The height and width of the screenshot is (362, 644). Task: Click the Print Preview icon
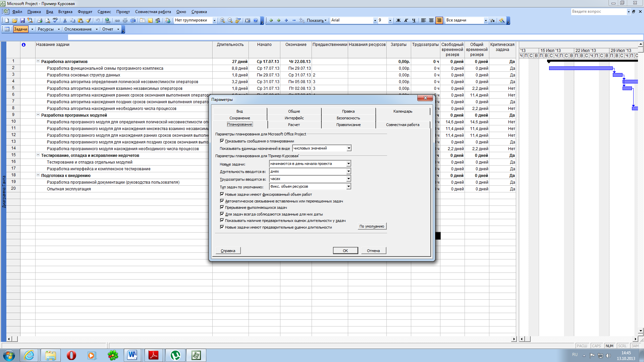48,20
